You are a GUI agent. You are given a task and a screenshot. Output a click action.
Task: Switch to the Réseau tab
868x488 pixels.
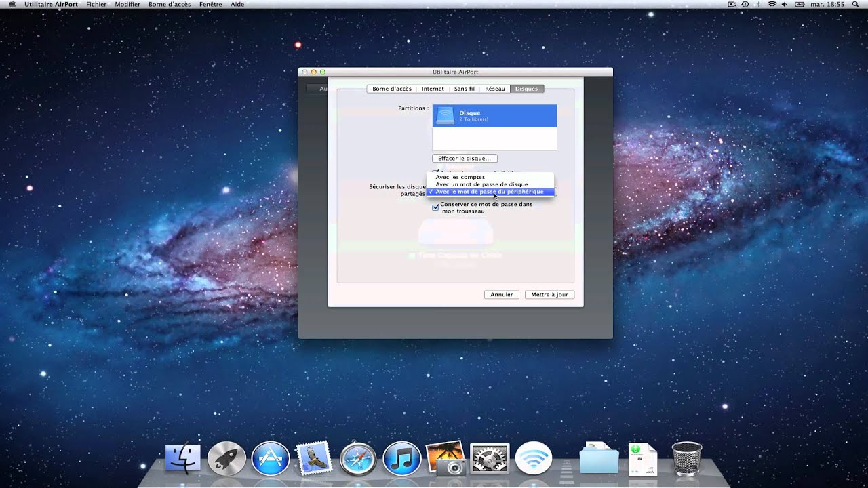click(495, 89)
